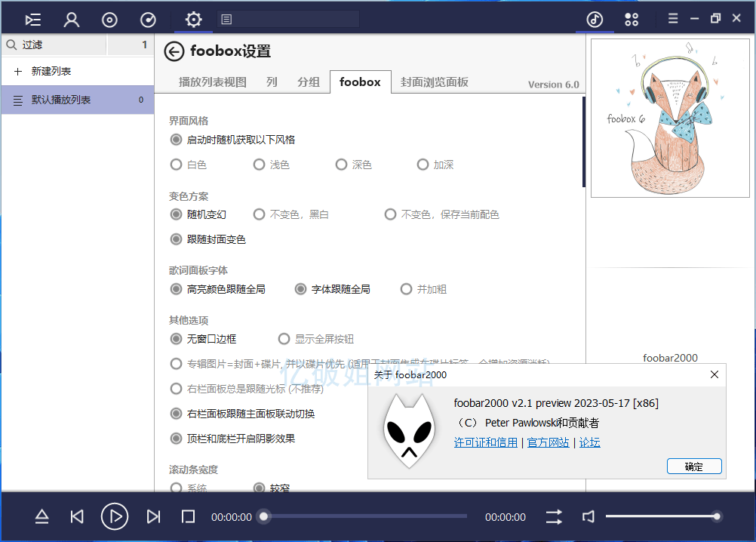
Task: Click the user profile icon on top bar
Action: pos(71,19)
